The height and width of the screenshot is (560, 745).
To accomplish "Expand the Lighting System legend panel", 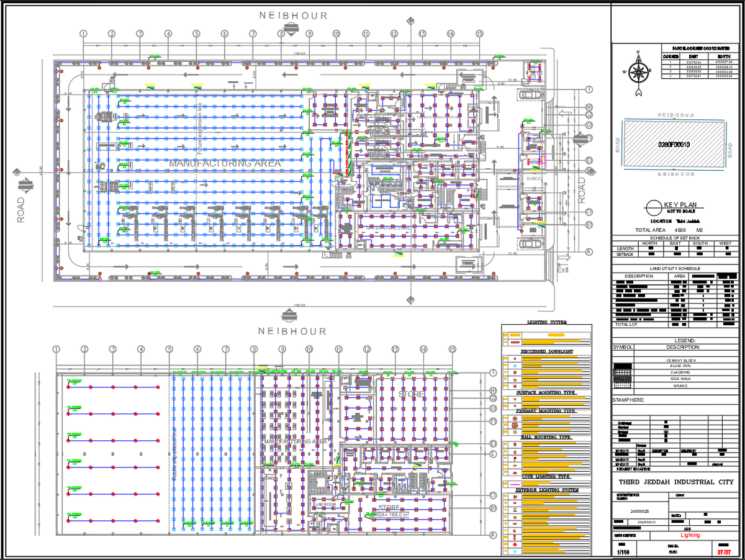I will pyautogui.click(x=545, y=322).
